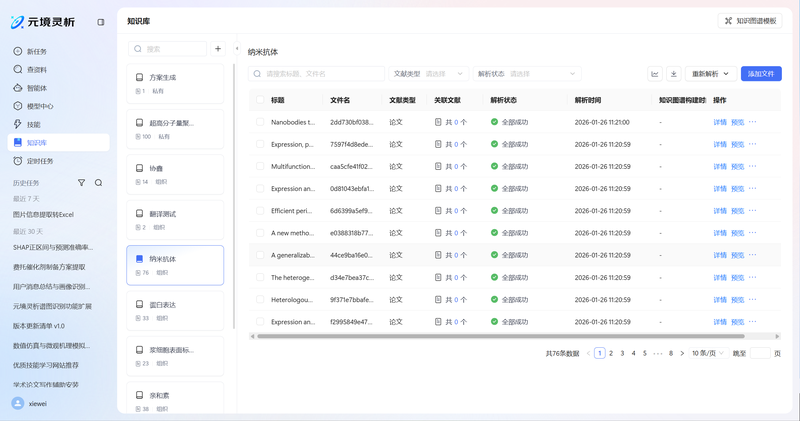Check the Multifunction row checkbox

(260, 166)
